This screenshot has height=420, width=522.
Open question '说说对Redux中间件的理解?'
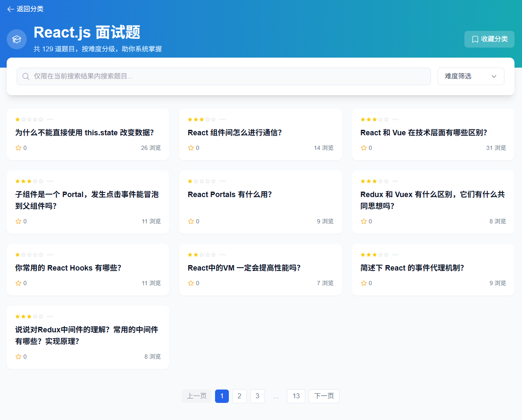[x=87, y=336]
